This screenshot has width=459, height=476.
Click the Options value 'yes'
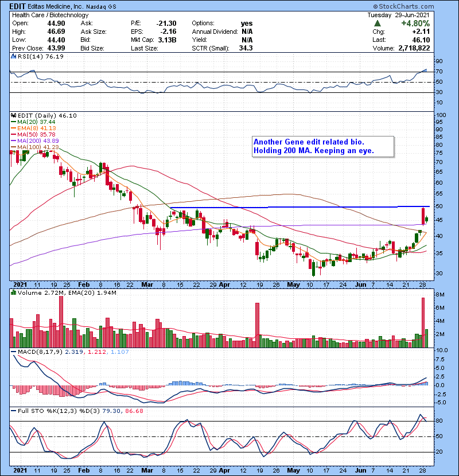click(246, 24)
